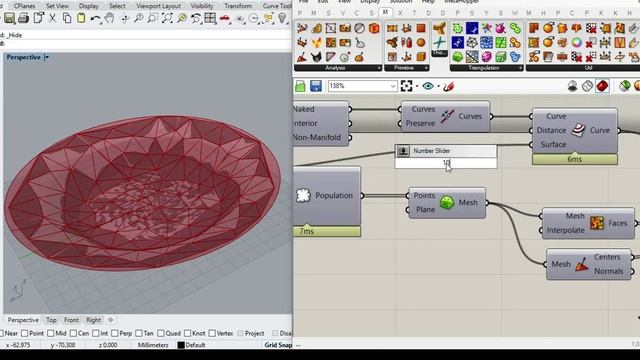Click the Zoom Extents icon in Rhino toolbar
This screenshot has height=360, width=640.
[167, 18]
